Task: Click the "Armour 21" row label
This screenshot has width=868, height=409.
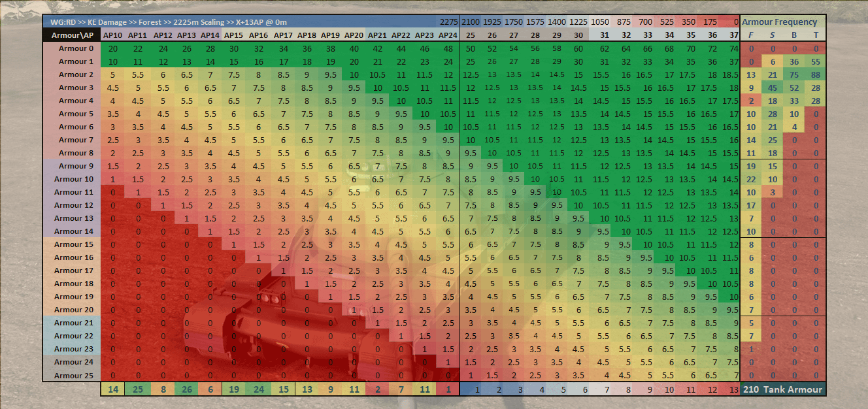Action: (x=72, y=323)
